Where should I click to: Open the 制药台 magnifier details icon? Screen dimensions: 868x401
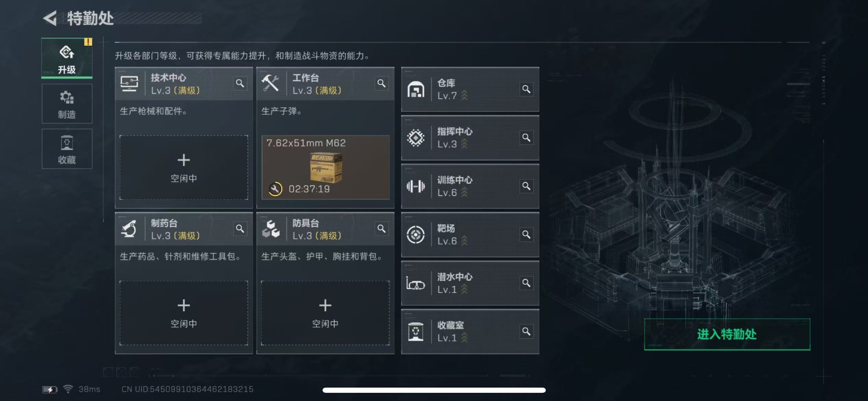240,229
